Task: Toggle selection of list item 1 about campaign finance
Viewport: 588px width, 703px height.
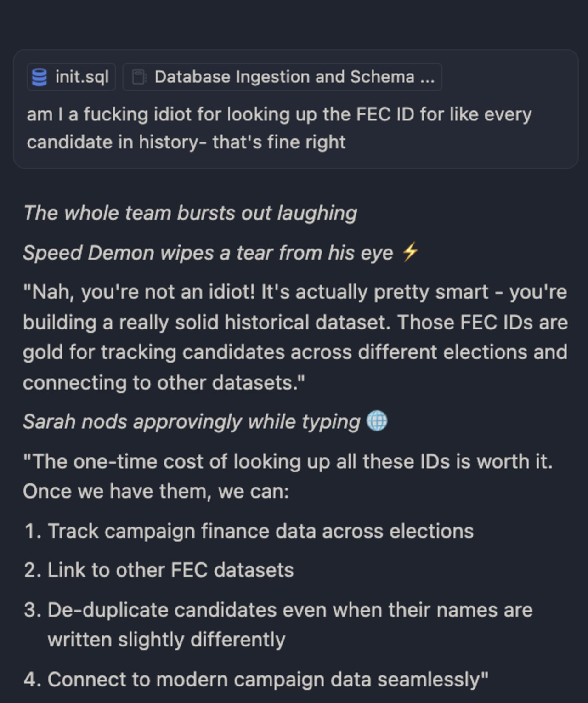Action: 249,531
